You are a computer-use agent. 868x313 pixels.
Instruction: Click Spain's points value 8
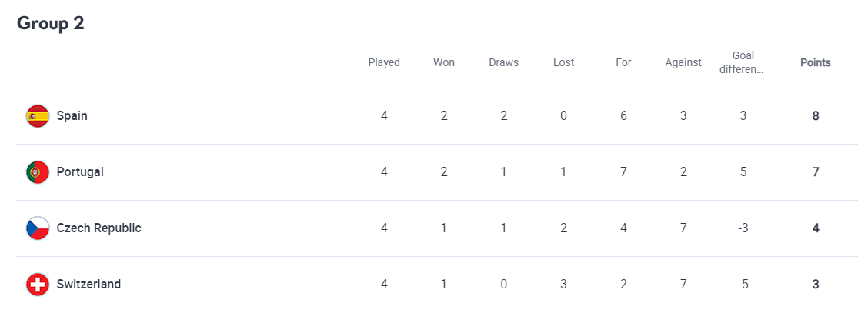click(x=816, y=116)
